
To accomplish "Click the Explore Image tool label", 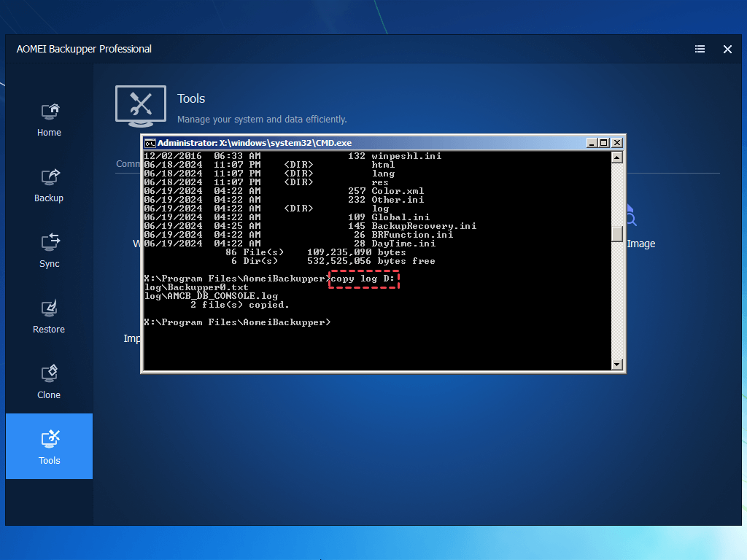I will [640, 244].
